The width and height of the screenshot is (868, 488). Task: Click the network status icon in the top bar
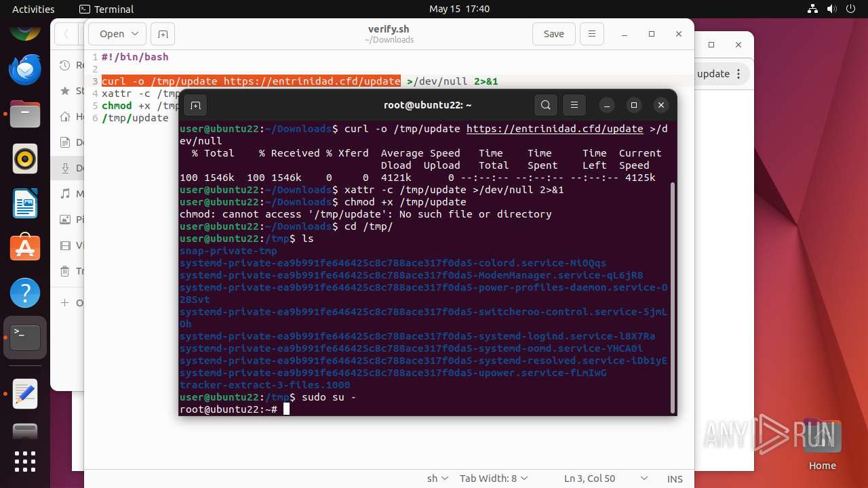tap(813, 9)
